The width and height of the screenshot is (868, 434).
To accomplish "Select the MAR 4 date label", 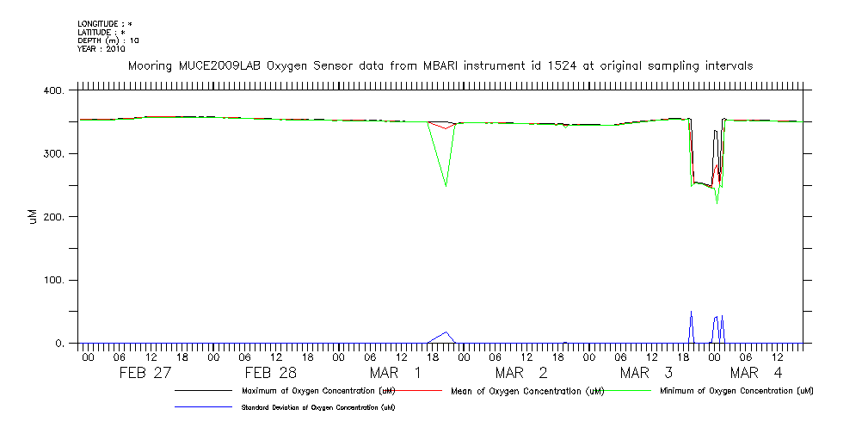I will (x=756, y=373).
